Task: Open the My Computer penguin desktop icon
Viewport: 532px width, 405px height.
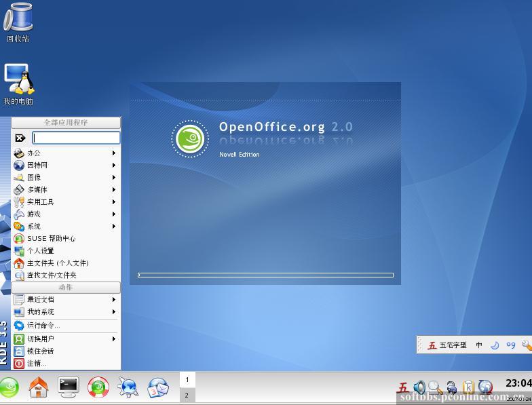Action: coord(19,84)
